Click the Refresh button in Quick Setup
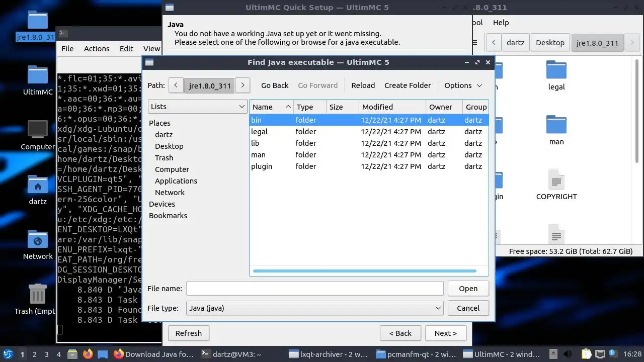 point(189,333)
